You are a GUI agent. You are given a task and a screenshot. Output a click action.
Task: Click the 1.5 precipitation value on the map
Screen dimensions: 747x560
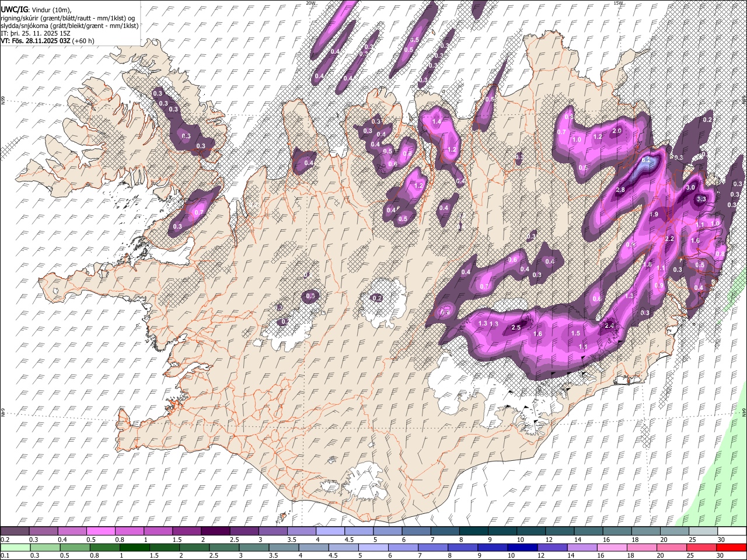pos(575,333)
